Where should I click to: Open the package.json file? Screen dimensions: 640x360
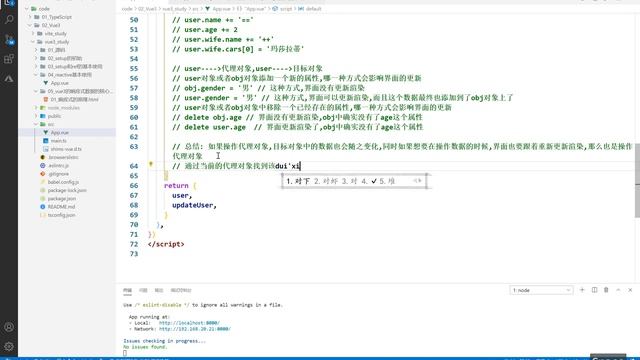(62, 198)
